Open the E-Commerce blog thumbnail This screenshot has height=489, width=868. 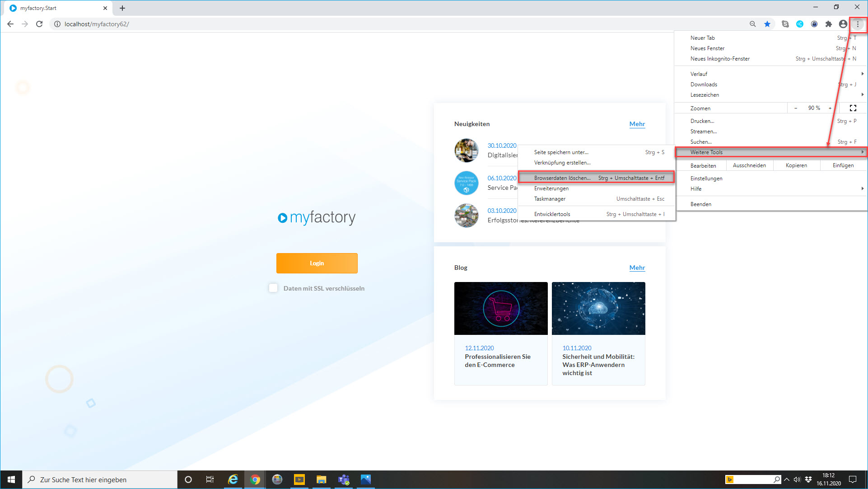pyautogui.click(x=500, y=308)
